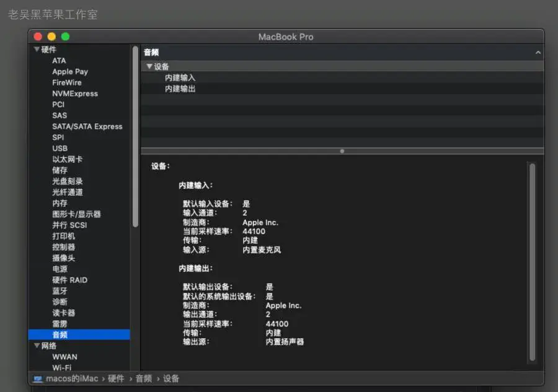This screenshot has width=558, height=392.
Task: Select 诊断 in the sidebar
Action: (x=60, y=302)
